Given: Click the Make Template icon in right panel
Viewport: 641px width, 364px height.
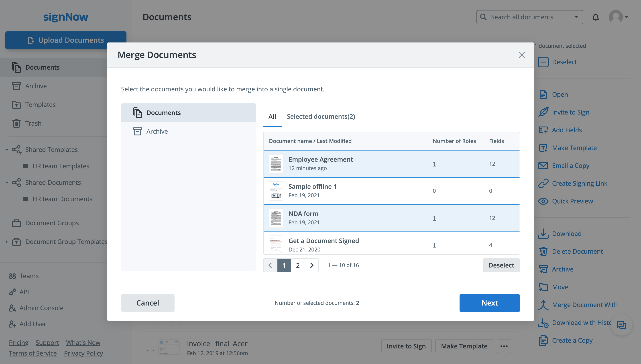Looking at the screenshot, I should pos(543,147).
